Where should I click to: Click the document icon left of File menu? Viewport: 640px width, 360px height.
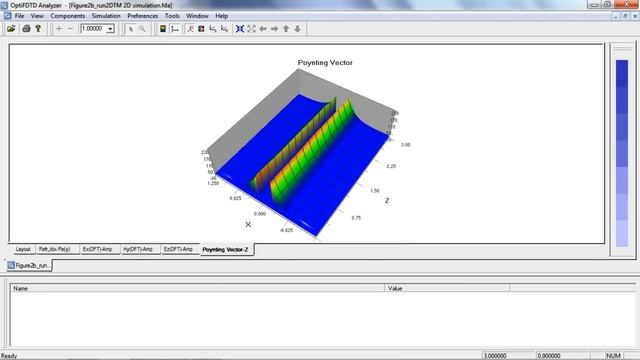[7, 16]
